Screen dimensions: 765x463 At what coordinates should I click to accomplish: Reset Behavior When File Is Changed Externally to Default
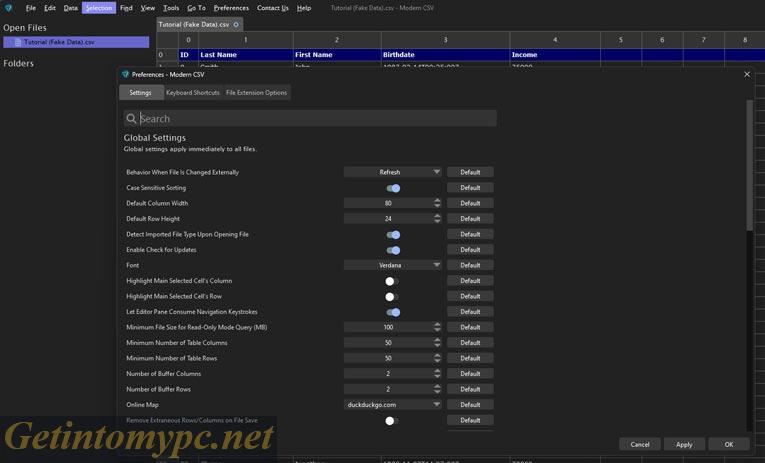pos(470,172)
